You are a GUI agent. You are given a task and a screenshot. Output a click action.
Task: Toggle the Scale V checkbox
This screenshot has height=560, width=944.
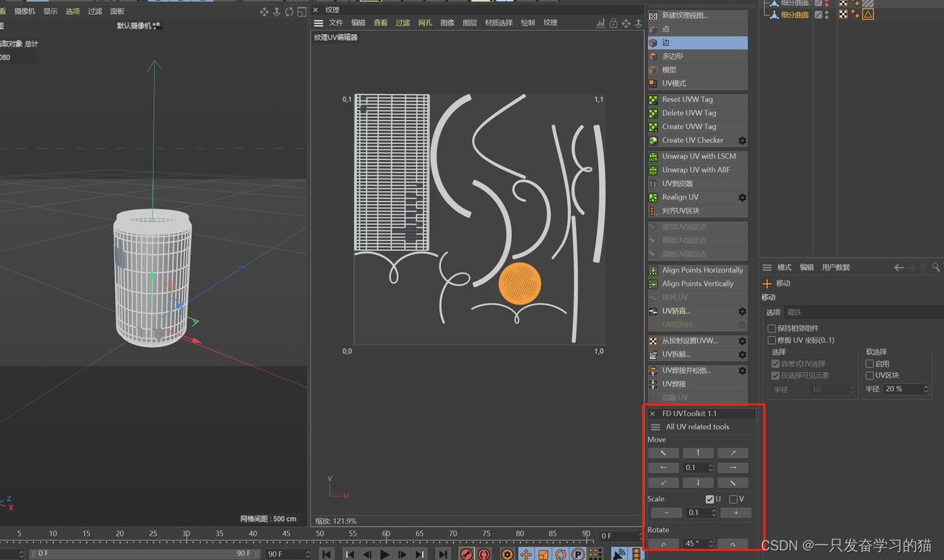[x=733, y=500]
